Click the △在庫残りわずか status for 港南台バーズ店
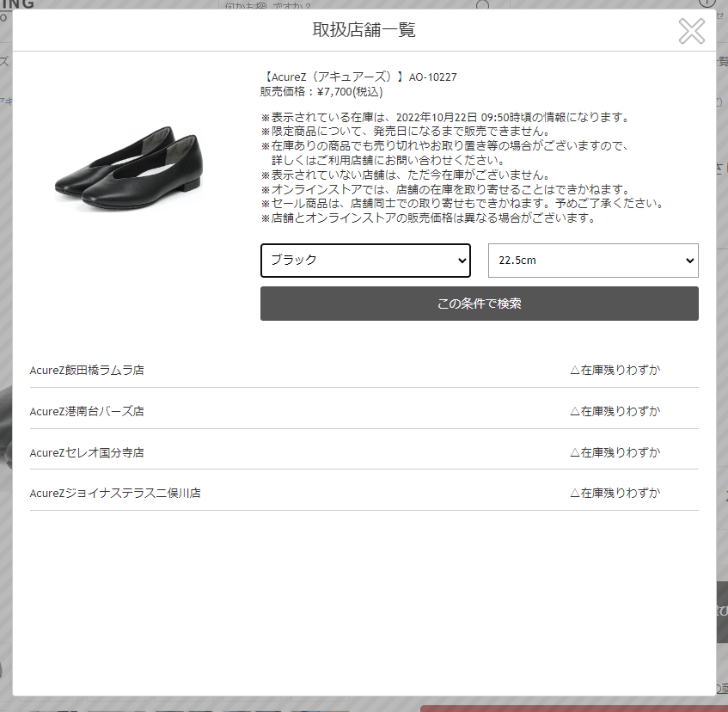This screenshot has height=712, width=728. [615, 412]
